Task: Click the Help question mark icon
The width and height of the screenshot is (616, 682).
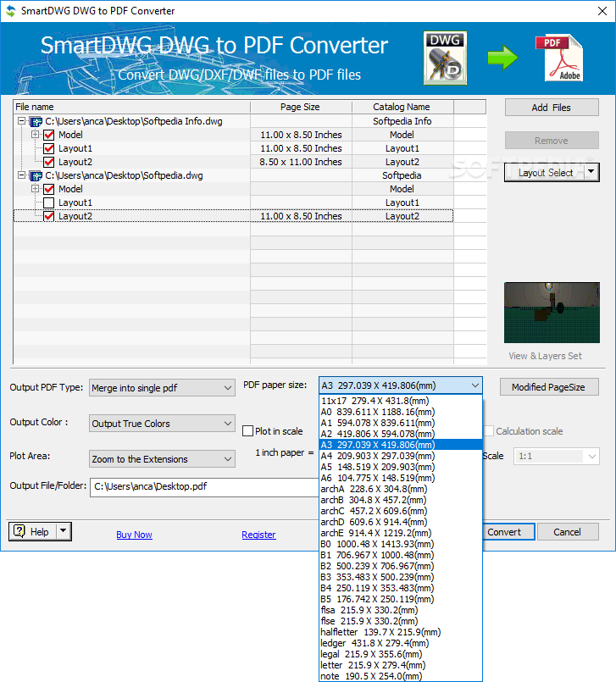Action: 19,531
